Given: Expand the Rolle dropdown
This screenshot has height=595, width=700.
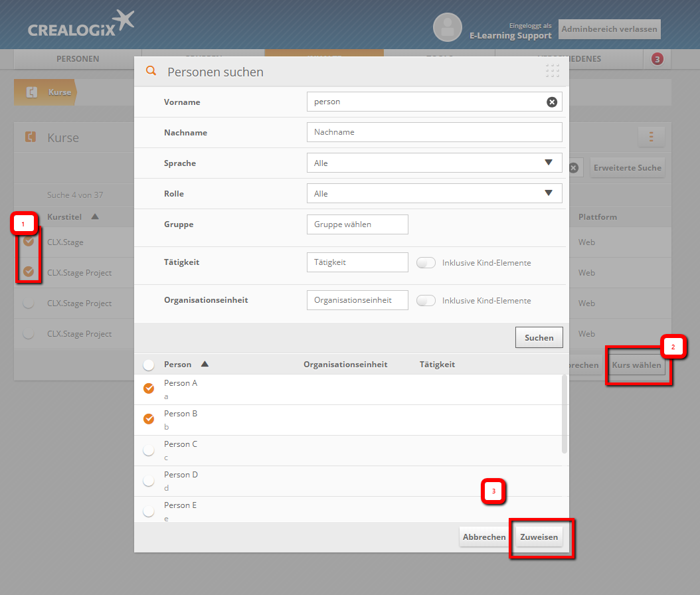Looking at the screenshot, I should (434, 193).
